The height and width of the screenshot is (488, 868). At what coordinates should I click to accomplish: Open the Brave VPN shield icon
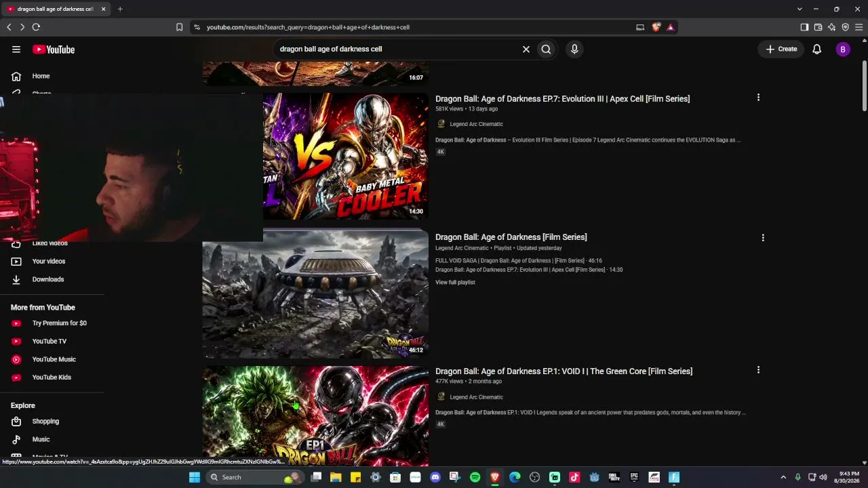845,27
